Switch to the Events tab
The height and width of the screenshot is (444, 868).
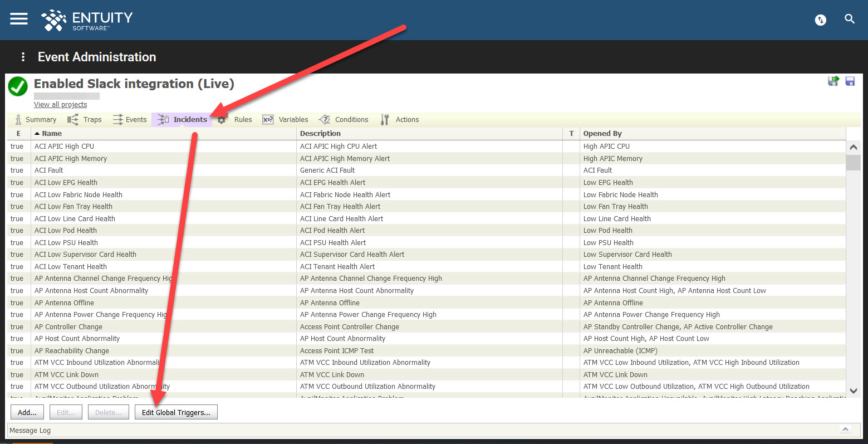[130, 120]
